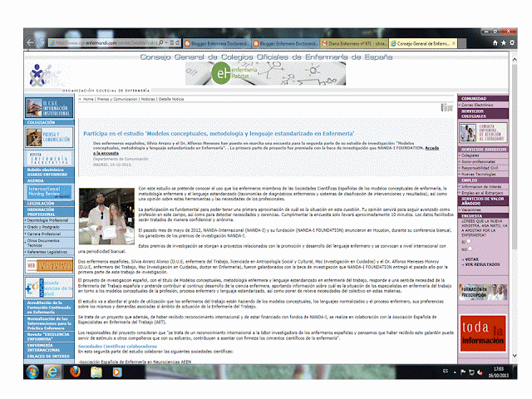Viewport: 532px width, 399px height.
Task: Click the Consejo General organization logo
Action: (37, 75)
